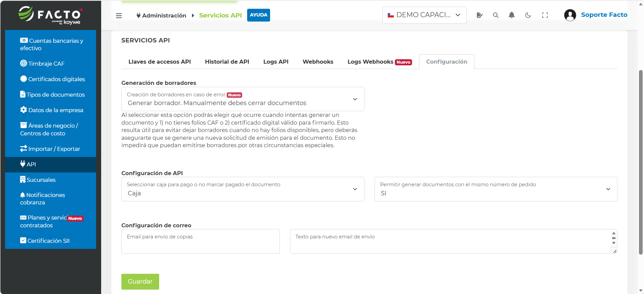Screen dimensions: 644x294
Task: Expand Permitir generar documentos mismo número dropdown
Action: pos(496,189)
